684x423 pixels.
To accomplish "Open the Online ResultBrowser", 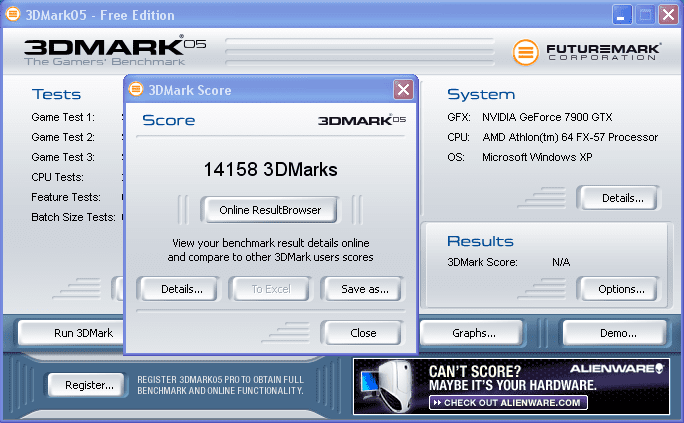I will (x=270, y=210).
